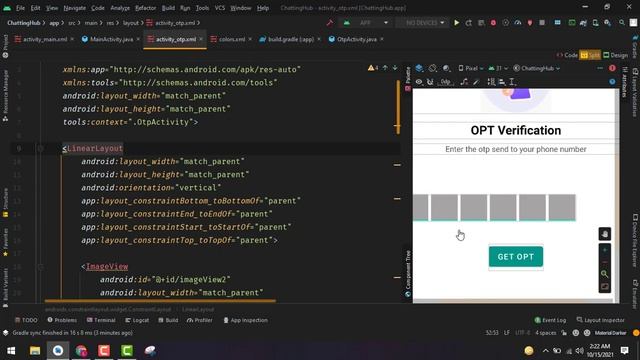Click the red error indicator in design panel
The width and height of the screenshot is (640, 360).
pos(612,68)
